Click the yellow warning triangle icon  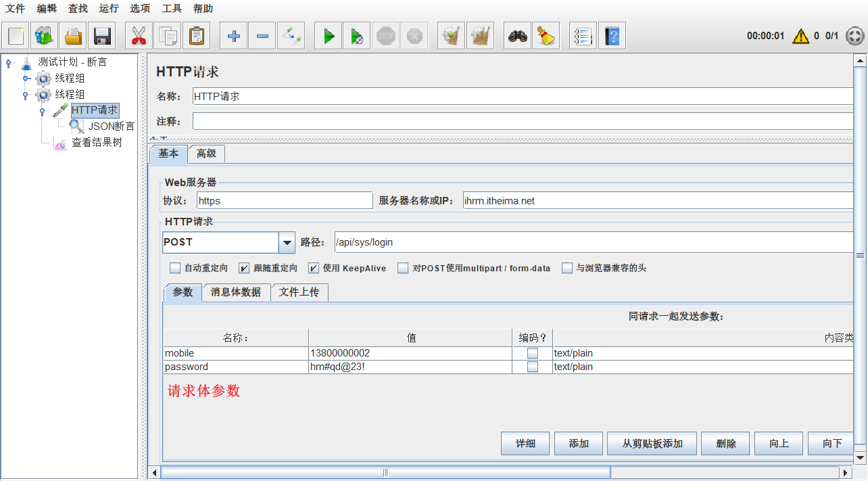800,36
